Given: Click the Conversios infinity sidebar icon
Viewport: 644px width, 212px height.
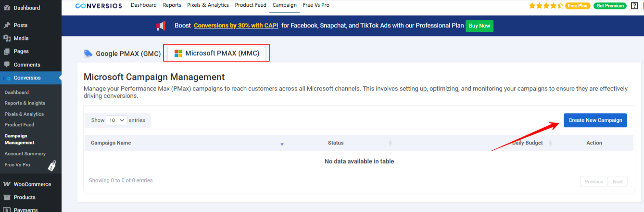Looking at the screenshot, I should (7, 78).
